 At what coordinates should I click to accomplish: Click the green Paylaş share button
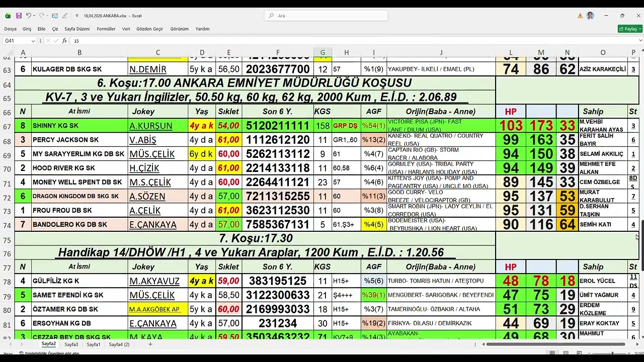pos(629,29)
